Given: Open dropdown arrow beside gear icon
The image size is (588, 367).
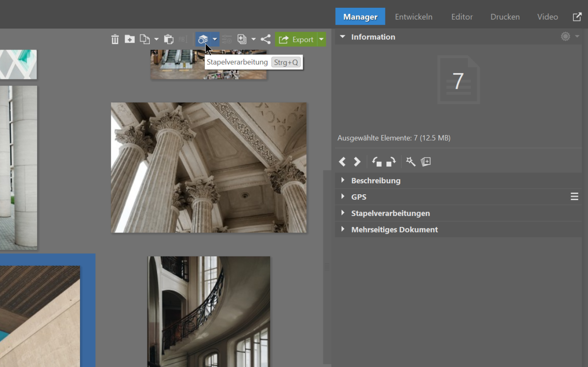Looking at the screenshot, I should pyautogui.click(x=577, y=36).
